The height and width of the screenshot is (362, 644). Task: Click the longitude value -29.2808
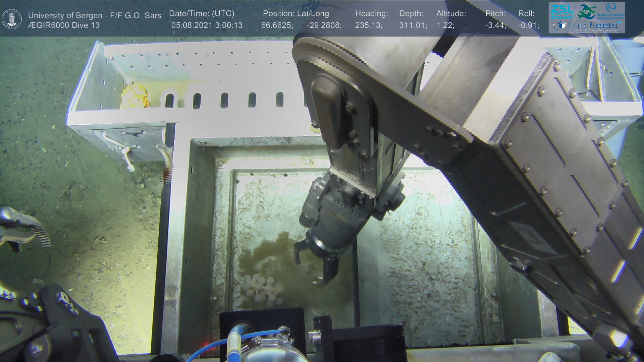324,25
